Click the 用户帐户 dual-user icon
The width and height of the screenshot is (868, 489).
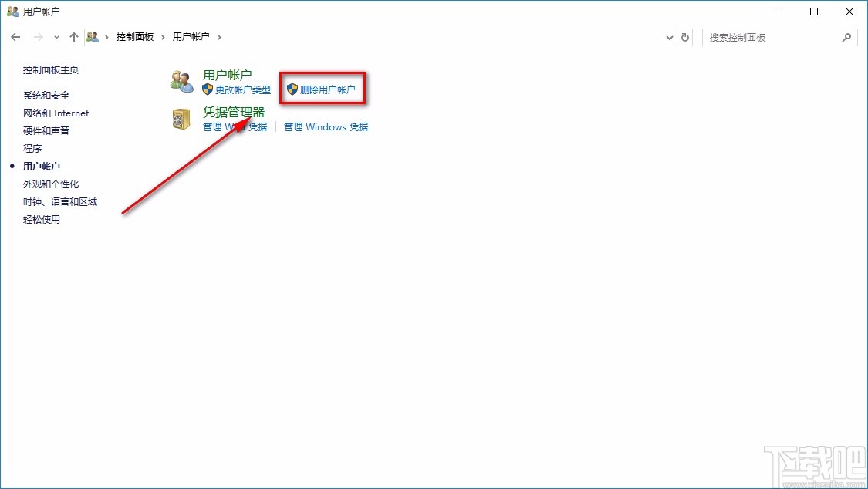(x=181, y=80)
